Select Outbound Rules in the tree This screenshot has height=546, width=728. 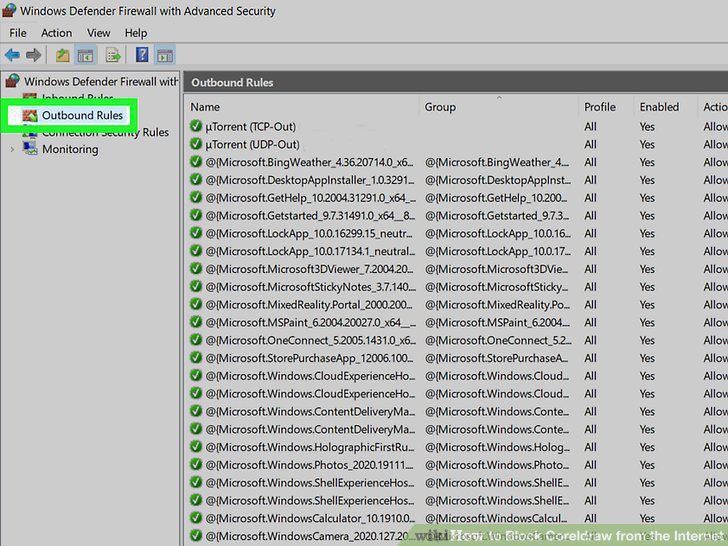point(82,115)
